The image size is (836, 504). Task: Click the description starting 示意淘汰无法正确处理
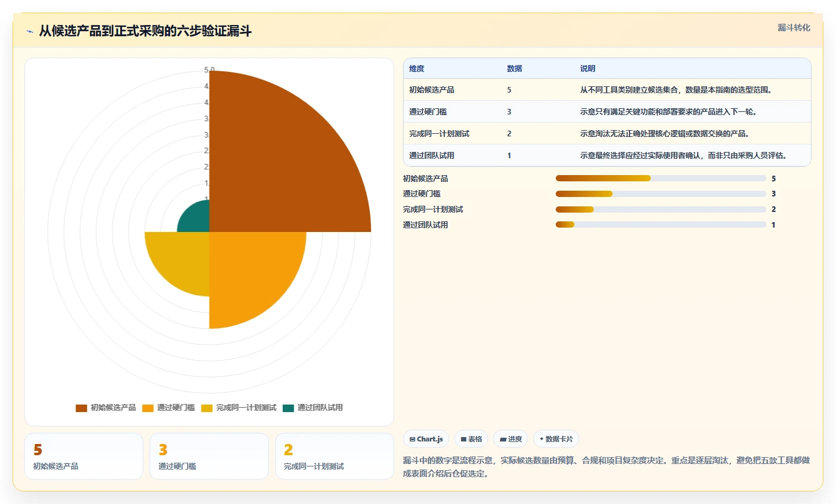click(666, 134)
